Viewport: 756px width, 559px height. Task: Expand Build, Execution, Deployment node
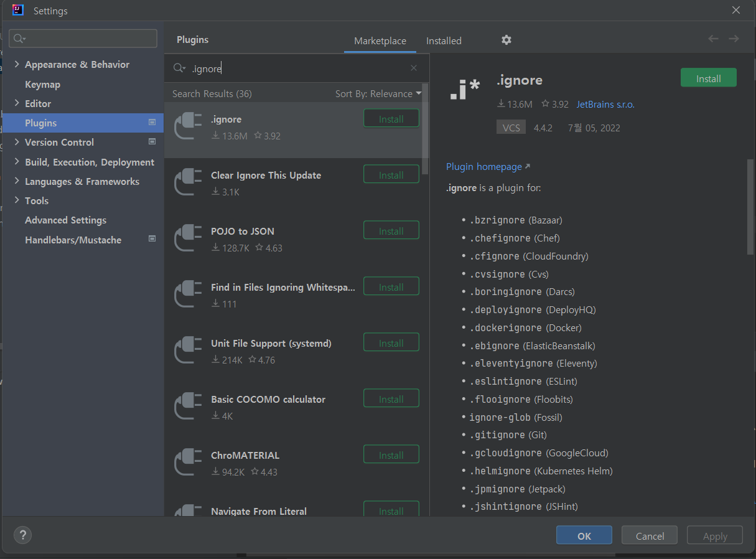point(17,162)
